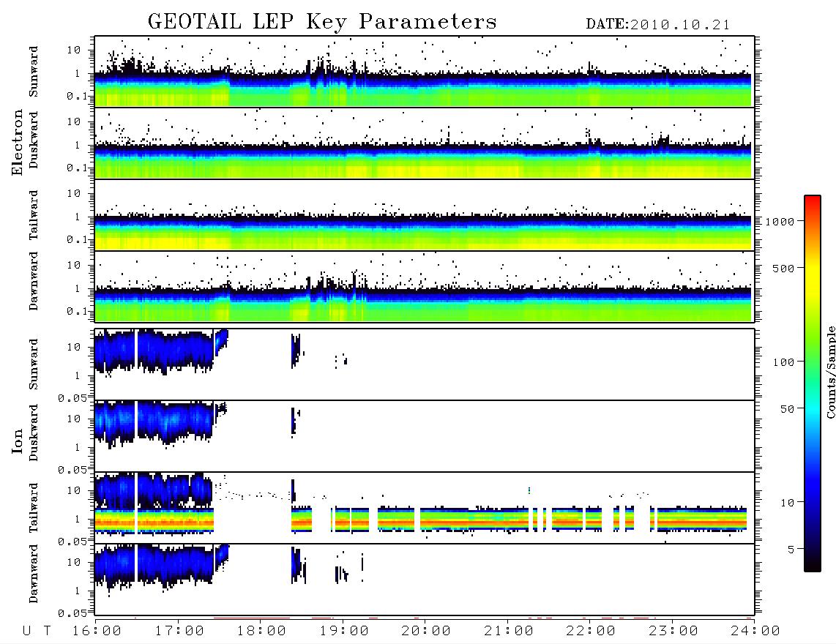This screenshot has width=836, height=644.
Task: Click the Ion 'Sunward' axis label
Action: click(34, 364)
